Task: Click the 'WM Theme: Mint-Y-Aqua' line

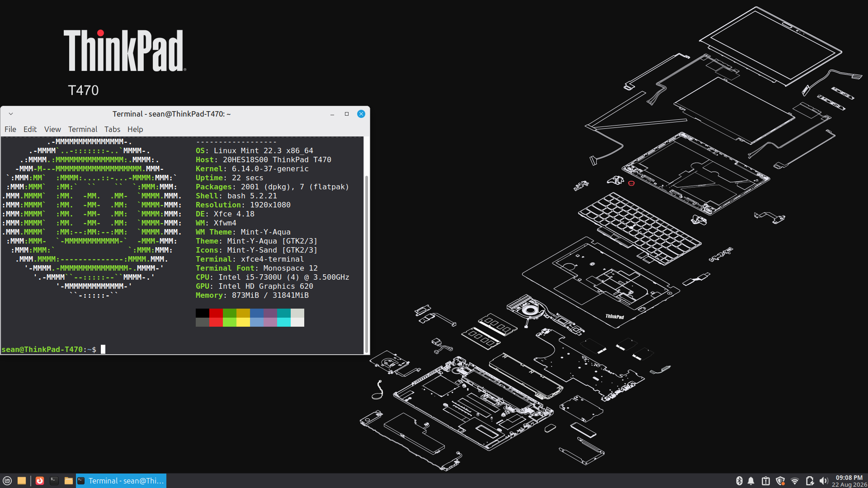Action: click(x=243, y=232)
